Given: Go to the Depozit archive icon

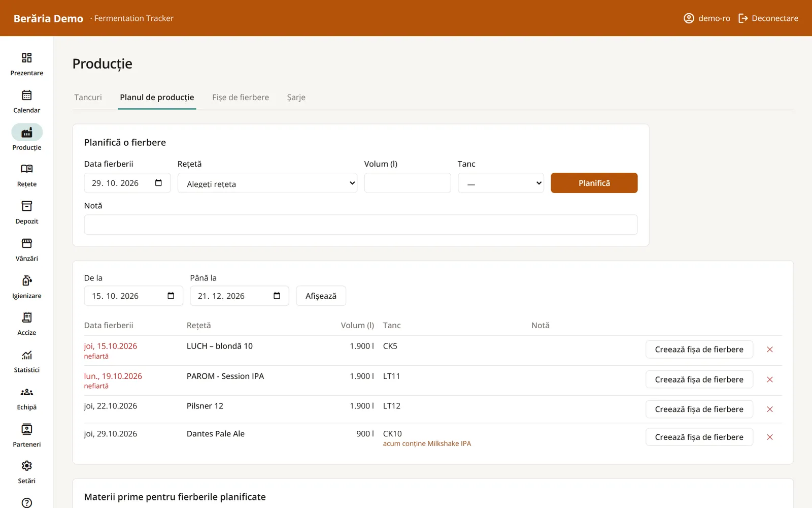Looking at the screenshot, I should [27, 206].
